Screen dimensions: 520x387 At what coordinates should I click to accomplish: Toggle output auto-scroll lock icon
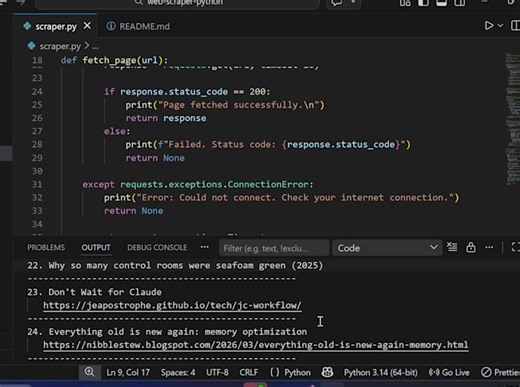point(471,247)
